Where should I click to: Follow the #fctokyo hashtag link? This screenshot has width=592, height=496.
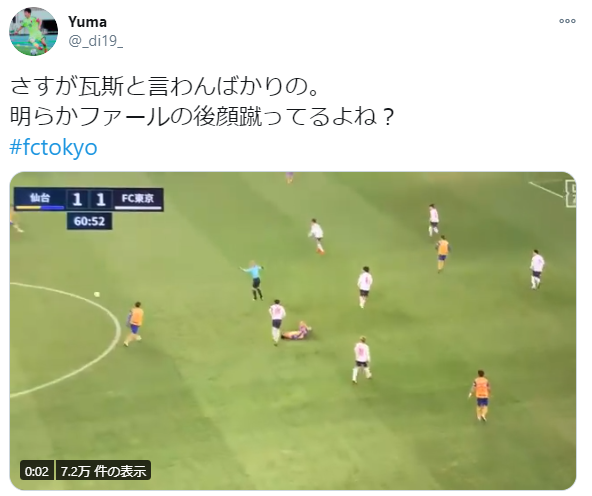pyautogui.click(x=53, y=147)
